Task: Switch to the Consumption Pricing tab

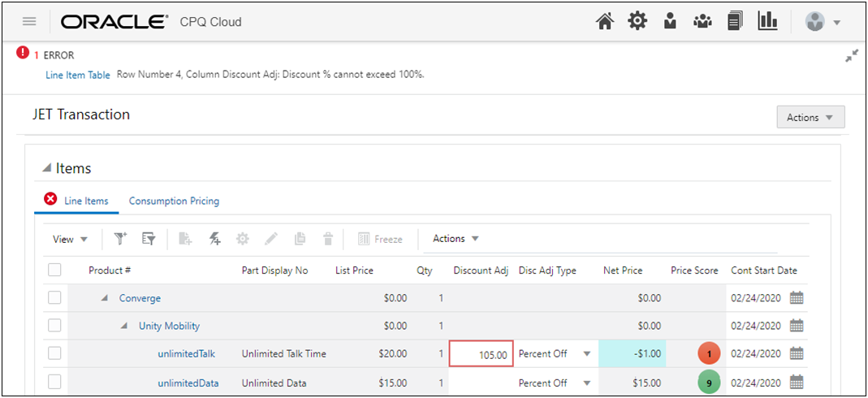Action: (x=174, y=201)
